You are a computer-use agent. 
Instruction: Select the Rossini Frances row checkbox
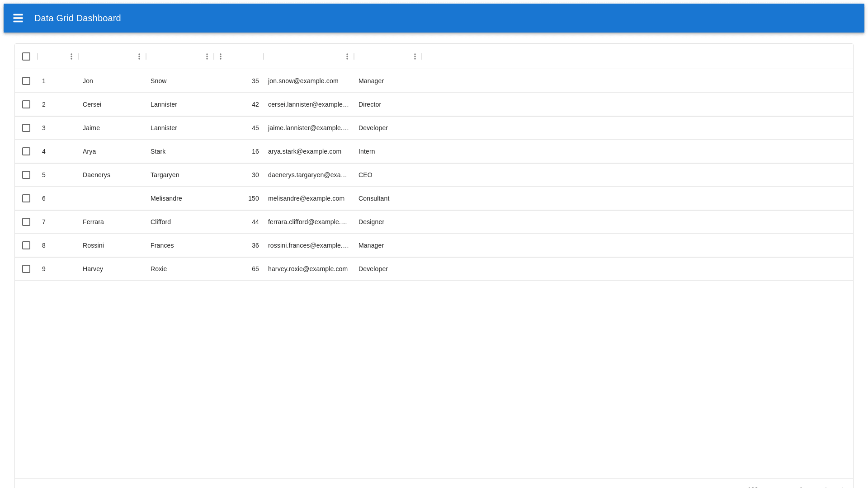coord(26,245)
